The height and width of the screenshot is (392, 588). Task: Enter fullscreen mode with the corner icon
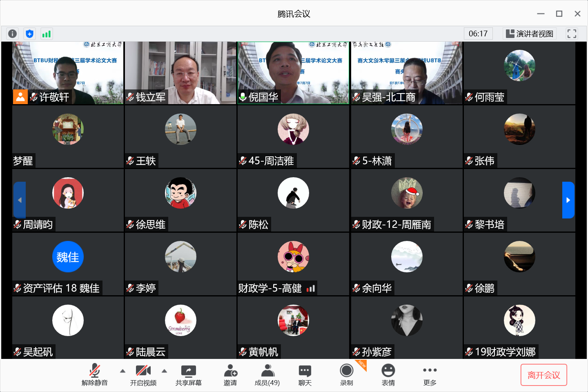572,33
